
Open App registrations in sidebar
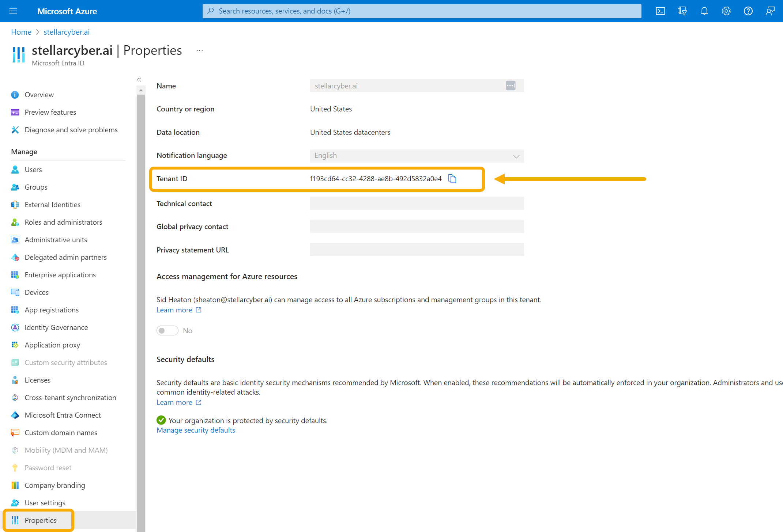pyautogui.click(x=52, y=310)
